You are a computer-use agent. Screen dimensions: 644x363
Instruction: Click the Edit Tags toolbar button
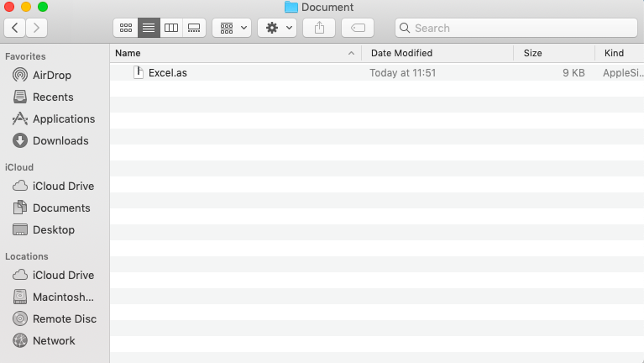click(358, 28)
